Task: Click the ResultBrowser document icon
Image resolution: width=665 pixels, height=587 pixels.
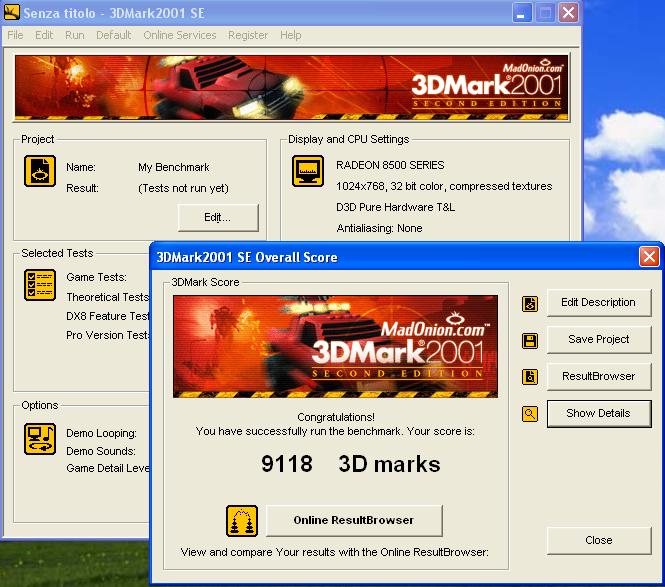Action: 530,377
